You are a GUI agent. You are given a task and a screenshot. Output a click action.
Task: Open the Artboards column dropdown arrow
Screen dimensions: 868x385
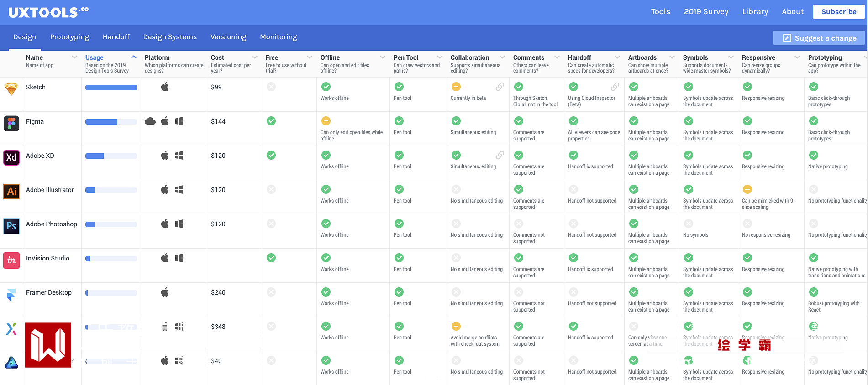point(672,57)
